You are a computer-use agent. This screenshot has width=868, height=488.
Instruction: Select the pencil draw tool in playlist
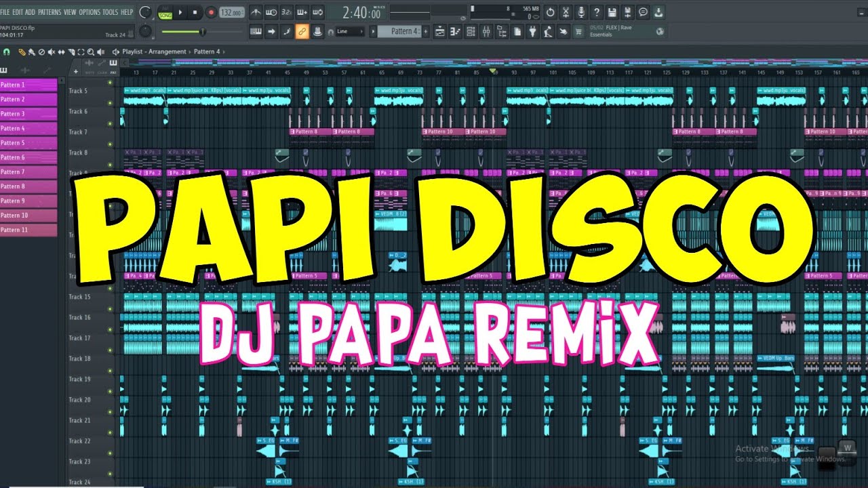(x=22, y=52)
